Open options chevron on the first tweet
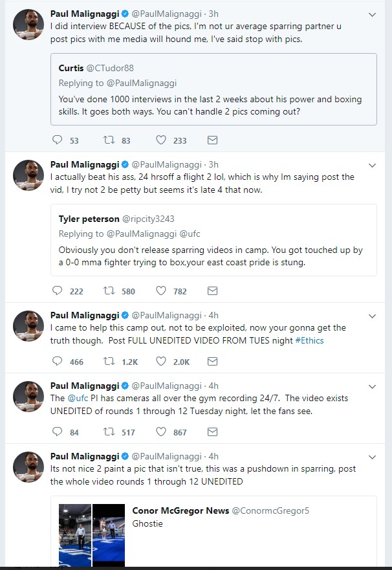Screen dimensions: 392x570 372,14
